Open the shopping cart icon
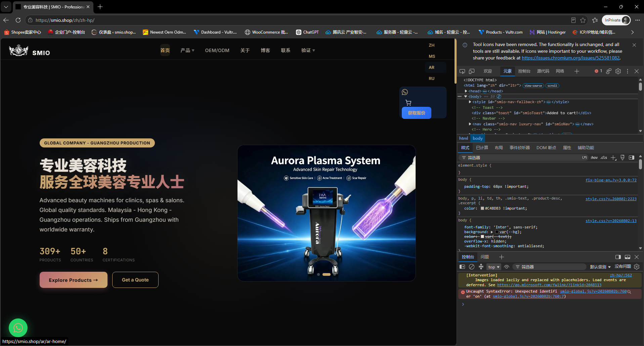The width and height of the screenshot is (644, 346). (408, 103)
